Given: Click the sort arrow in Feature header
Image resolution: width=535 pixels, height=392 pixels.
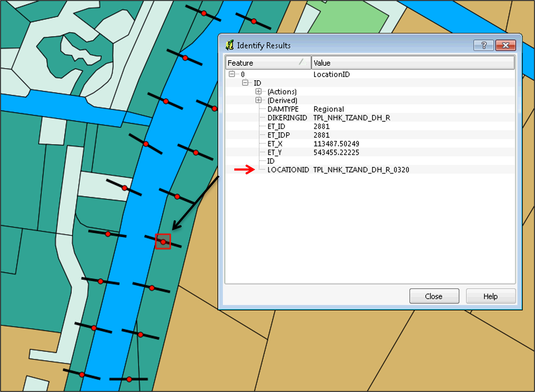Looking at the screenshot, I should [x=303, y=62].
